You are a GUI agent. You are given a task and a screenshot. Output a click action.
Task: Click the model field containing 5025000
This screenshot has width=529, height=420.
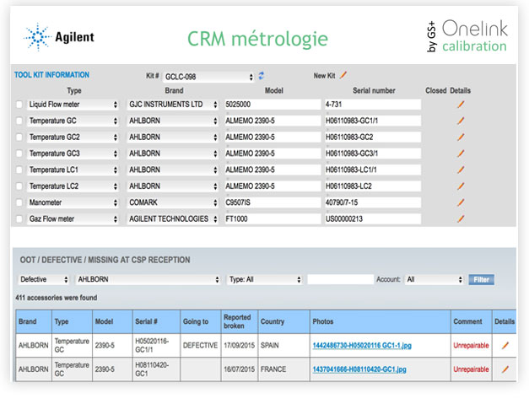coord(273,105)
